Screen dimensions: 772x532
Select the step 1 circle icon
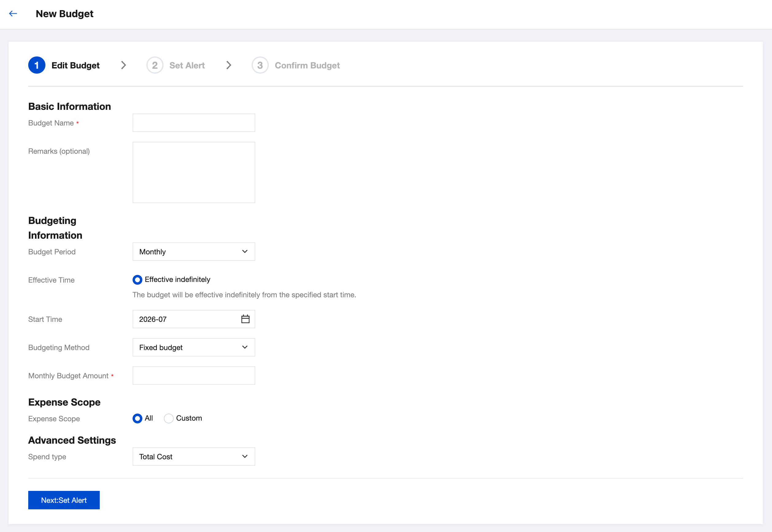pyautogui.click(x=37, y=65)
